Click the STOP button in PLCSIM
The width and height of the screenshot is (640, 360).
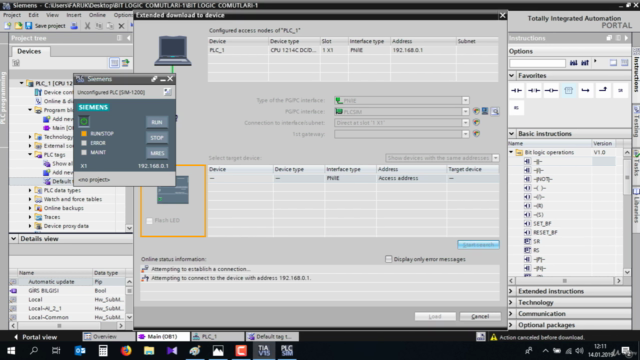click(x=157, y=138)
